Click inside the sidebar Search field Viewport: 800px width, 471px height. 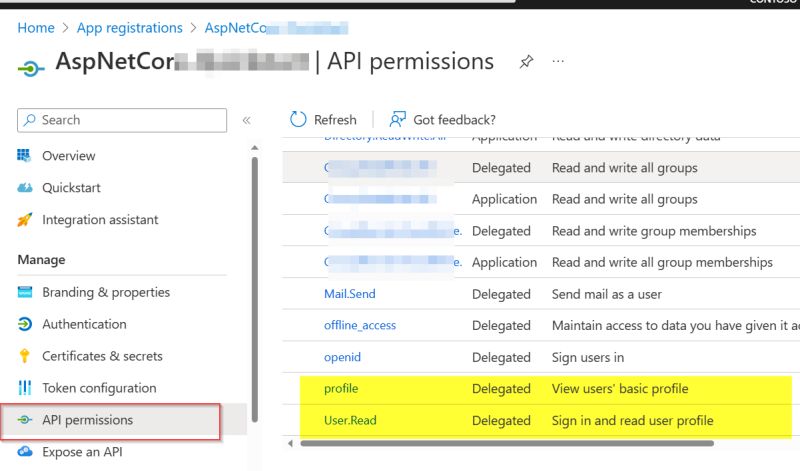(x=122, y=120)
